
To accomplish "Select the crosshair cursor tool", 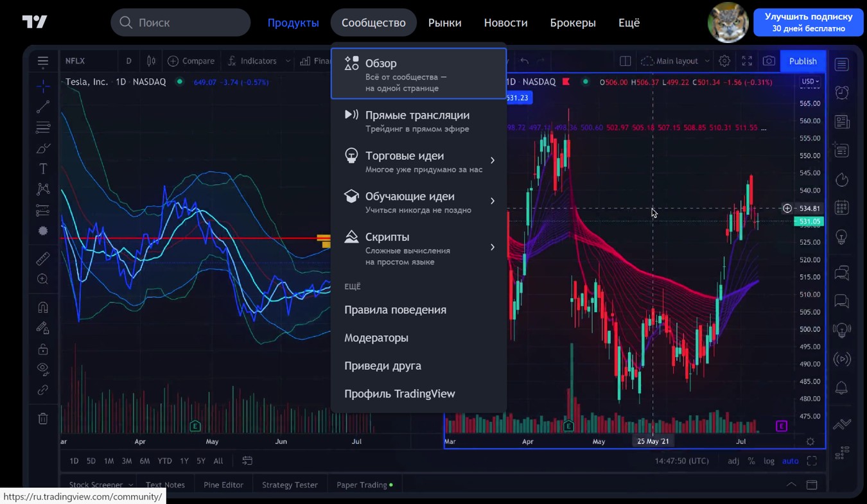I will point(43,85).
